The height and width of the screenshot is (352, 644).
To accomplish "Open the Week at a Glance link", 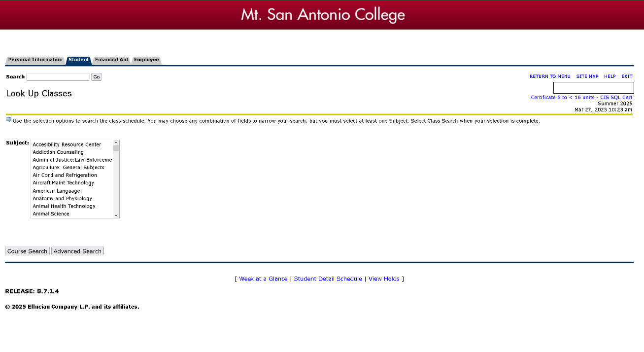I will pos(263,279).
